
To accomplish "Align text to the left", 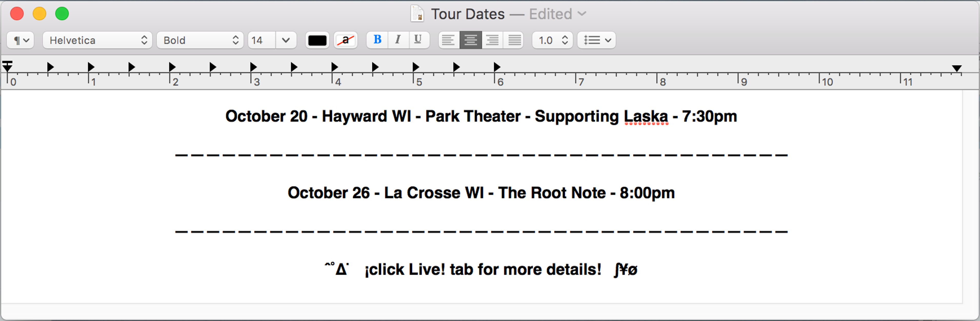I will (x=448, y=40).
